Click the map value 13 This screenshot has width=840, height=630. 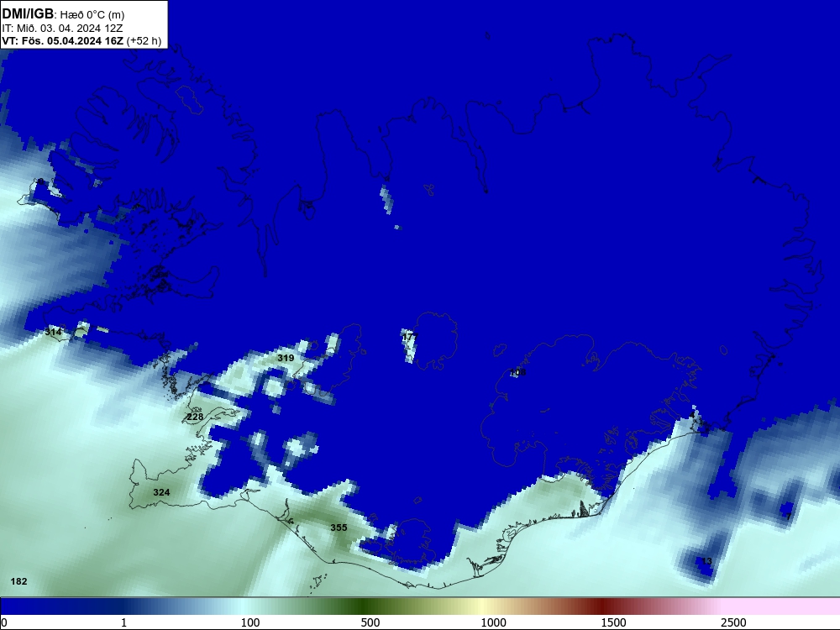[706, 561]
